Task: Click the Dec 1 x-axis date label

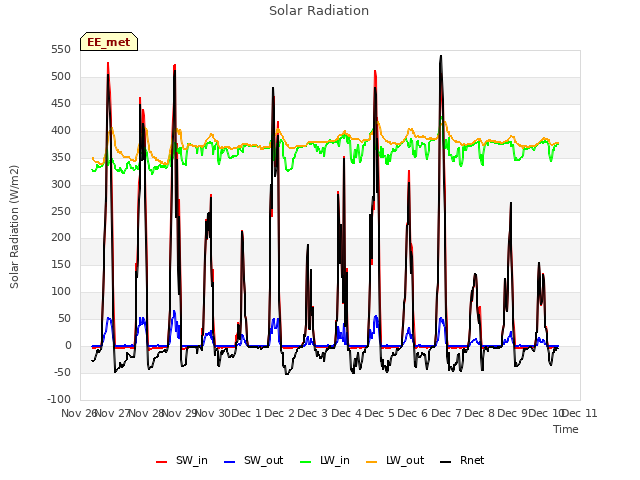Action: [x=247, y=413]
